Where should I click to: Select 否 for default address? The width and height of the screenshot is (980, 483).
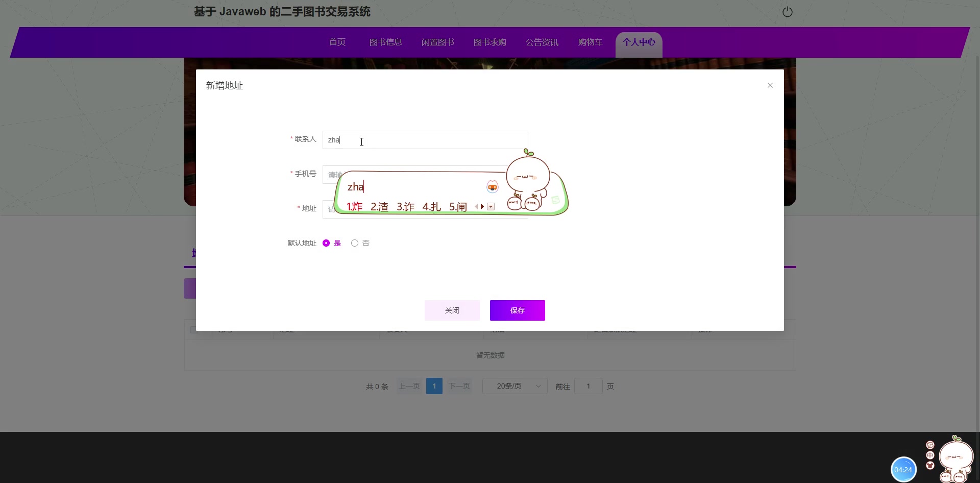point(360,243)
